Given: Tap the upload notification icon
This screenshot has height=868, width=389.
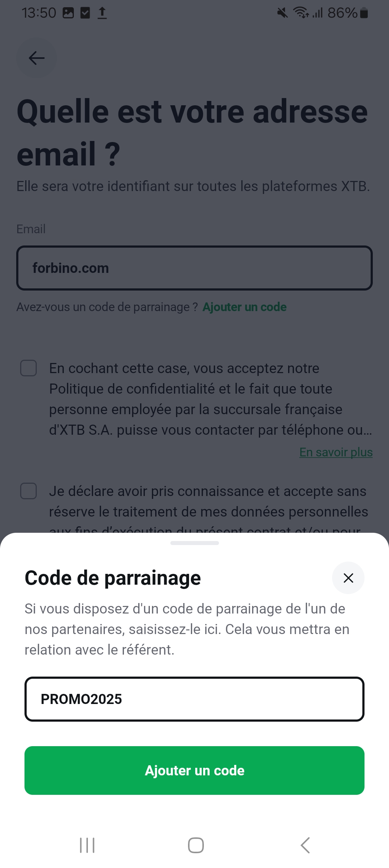Looking at the screenshot, I should tap(102, 13).
